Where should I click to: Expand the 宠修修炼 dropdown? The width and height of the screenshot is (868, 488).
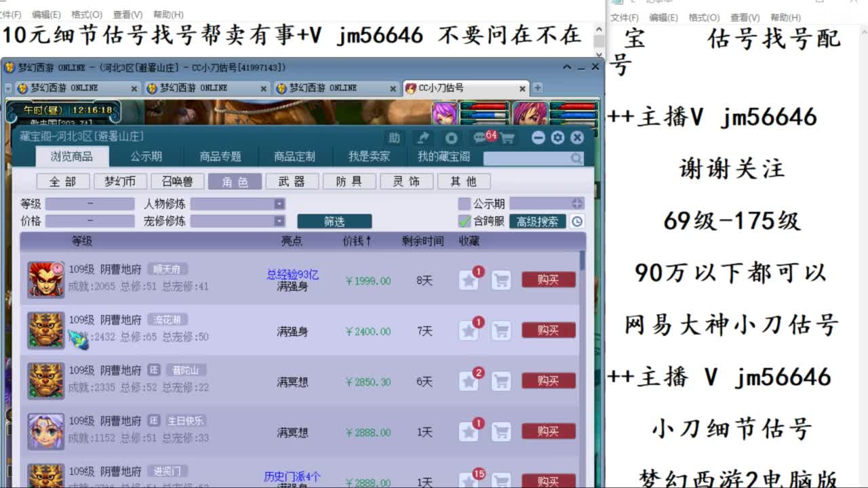(x=279, y=221)
